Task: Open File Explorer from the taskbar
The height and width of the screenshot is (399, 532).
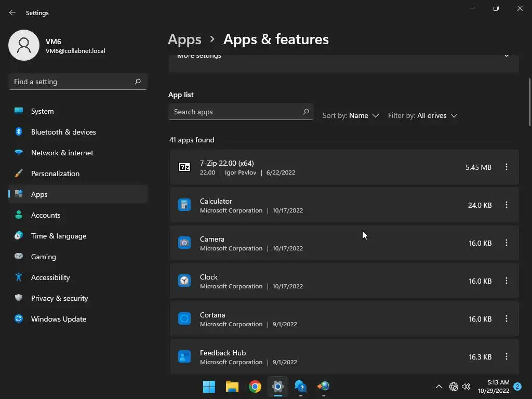Action: (x=232, y=387)
